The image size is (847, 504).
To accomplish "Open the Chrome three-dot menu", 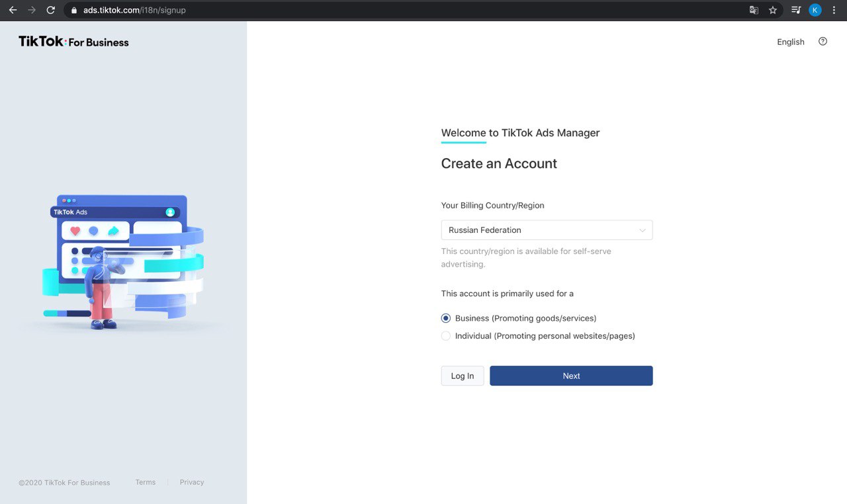I will tap(834, 10).
